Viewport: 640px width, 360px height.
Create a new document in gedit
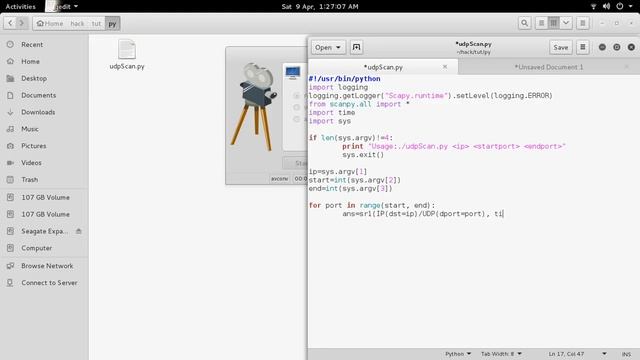point(356,47)
